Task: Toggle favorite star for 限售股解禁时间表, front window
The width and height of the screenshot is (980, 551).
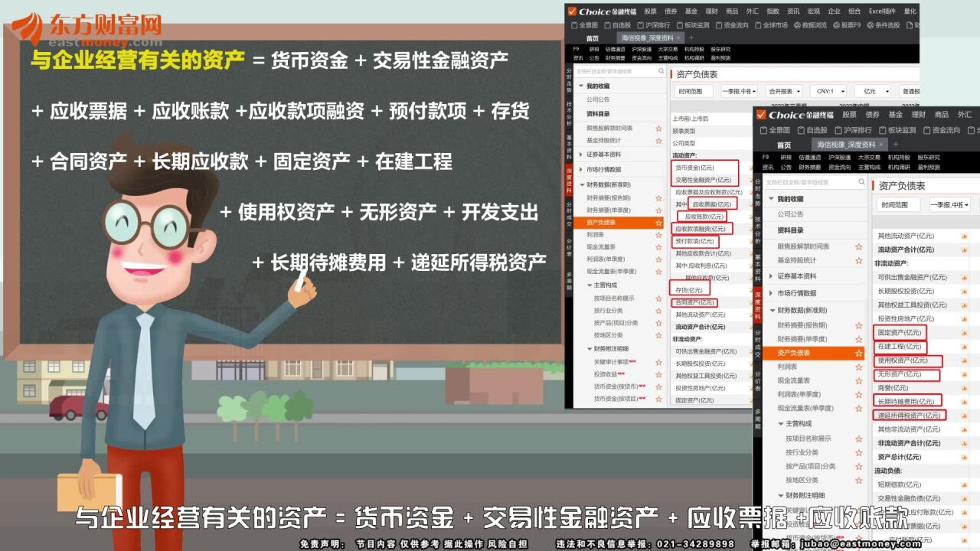Action: pos(859,246)
